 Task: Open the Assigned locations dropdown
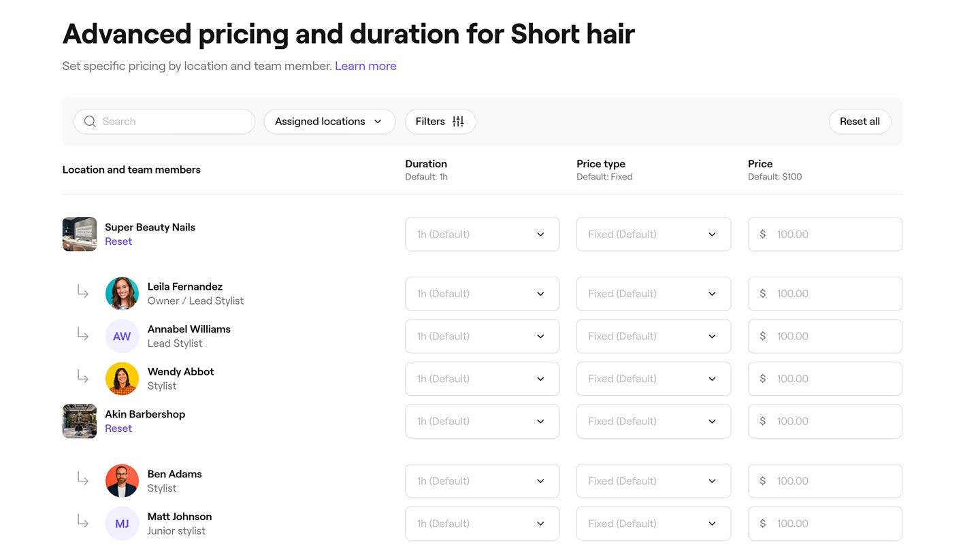point(329,122)
